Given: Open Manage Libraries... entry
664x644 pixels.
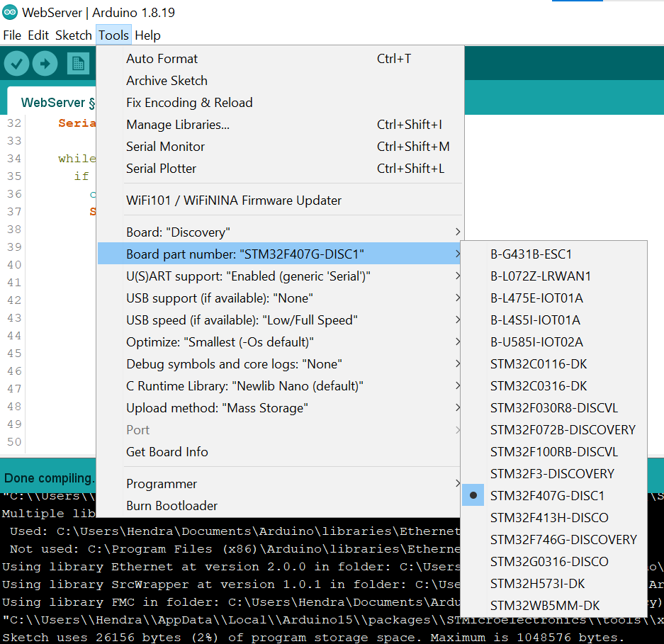Looking at the screenshot, I should point(279,125).
